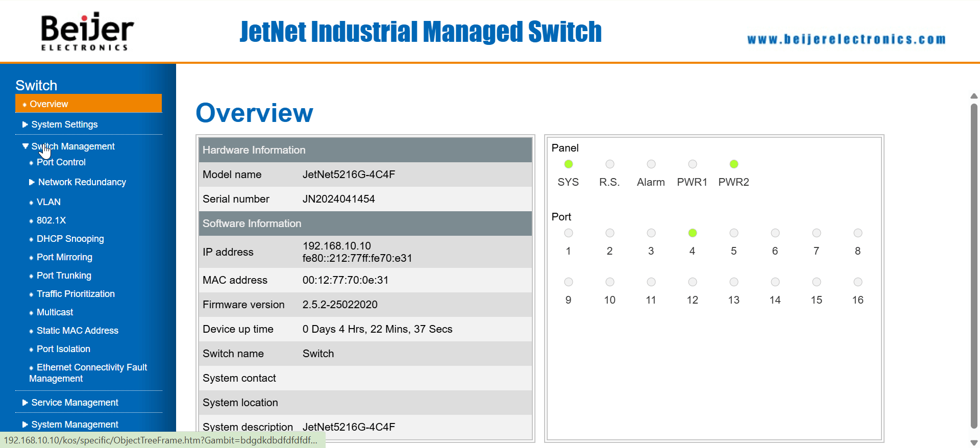Click the System location row label
The image size is (980, 448).
tap(240, 403)
